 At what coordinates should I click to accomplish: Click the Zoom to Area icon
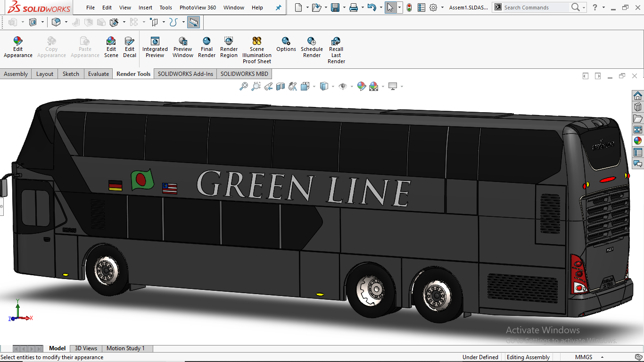tap(256, 86)
